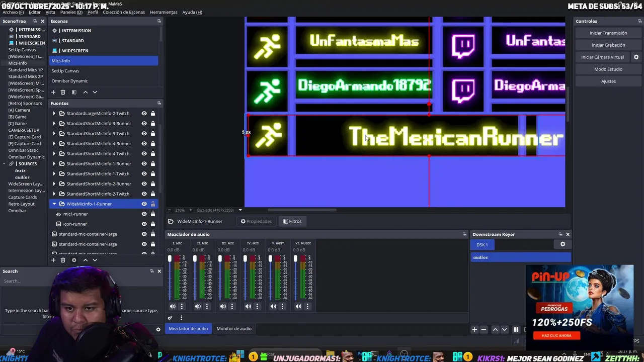Open Filtros for the selected source
This screenshot has width=644, height=362.
(x=292, y=221)
